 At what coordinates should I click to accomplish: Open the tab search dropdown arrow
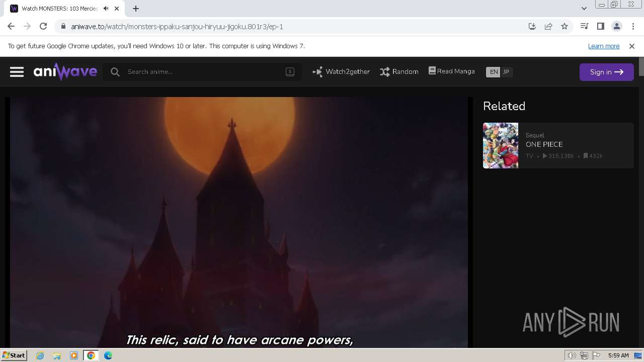click(584, 9)
